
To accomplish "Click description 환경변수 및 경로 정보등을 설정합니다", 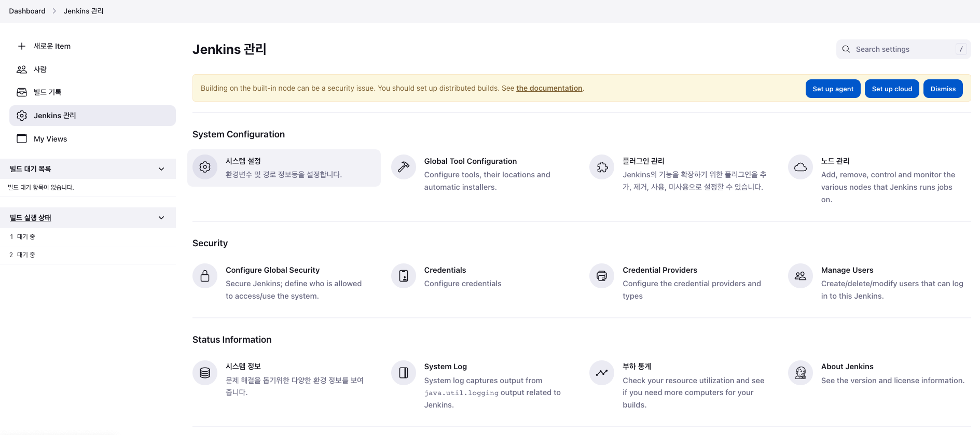I will 284,175.
